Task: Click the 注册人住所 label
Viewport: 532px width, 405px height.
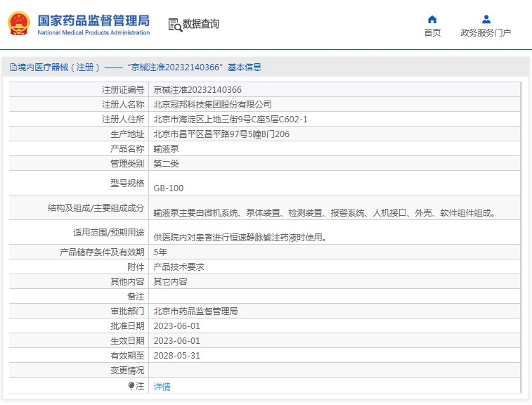Action: (123, 119)
